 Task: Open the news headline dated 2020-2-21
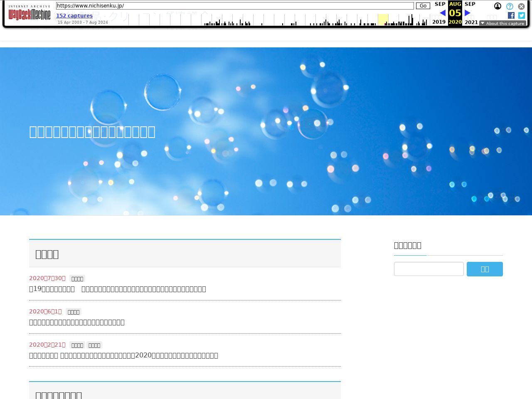[x=123, y=355]
